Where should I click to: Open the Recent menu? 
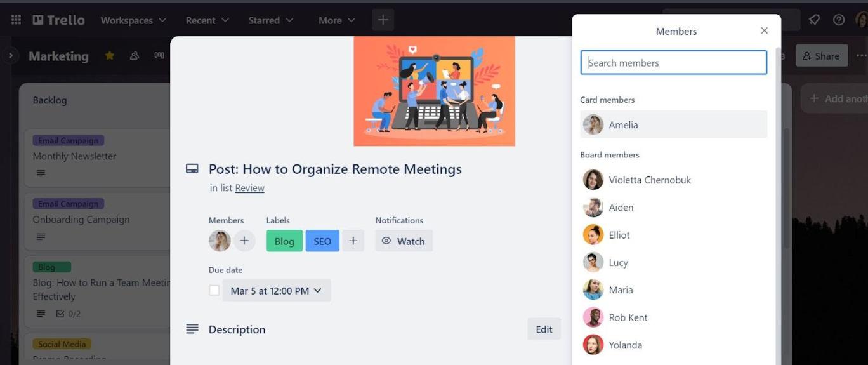207,20
